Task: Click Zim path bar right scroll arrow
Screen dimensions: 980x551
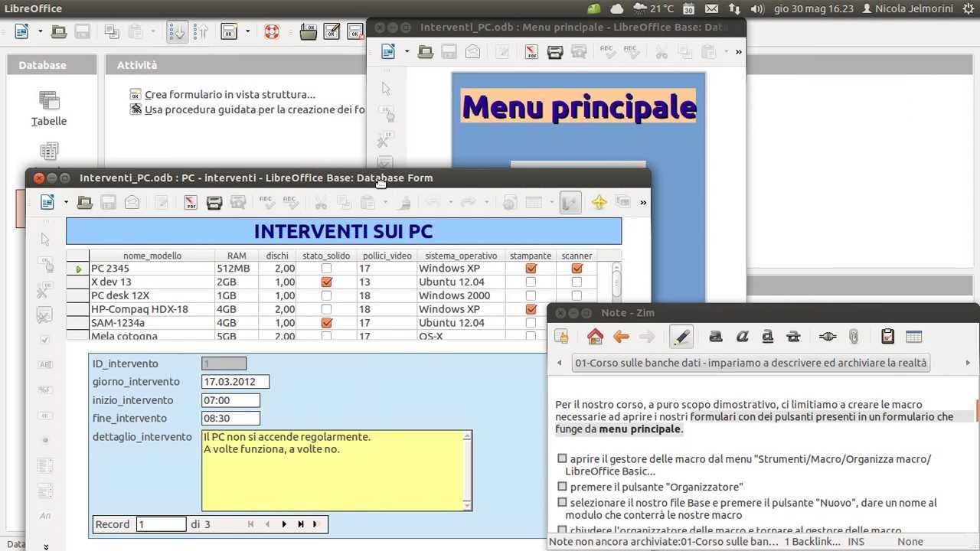Action: point(969,363)
